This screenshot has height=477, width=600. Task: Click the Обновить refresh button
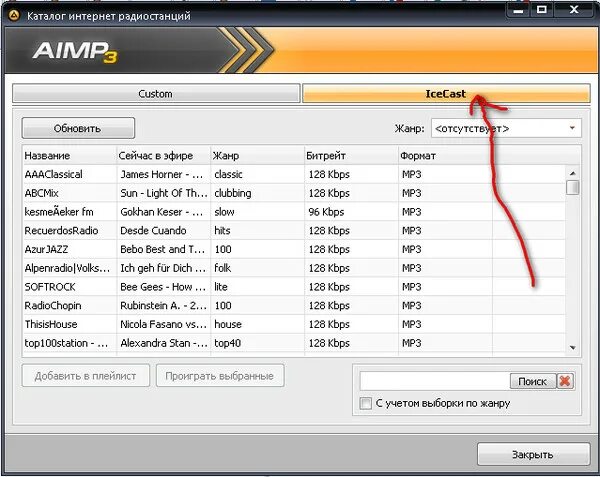pos(78,128)
